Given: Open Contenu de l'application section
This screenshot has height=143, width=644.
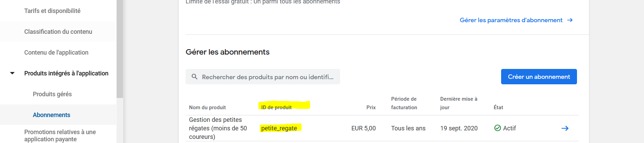Looking at the screenshot, I should pos(56,53).
